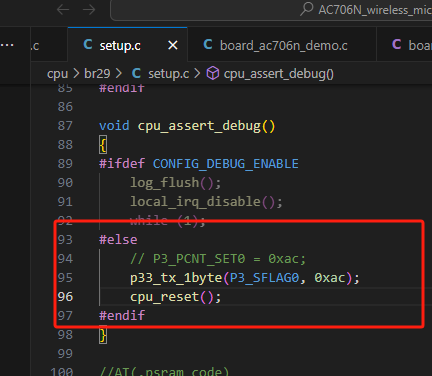432x376 pixels.
Task: Click the local_irq_disable call
Action: pyautogui.click(x=195, y=202)
